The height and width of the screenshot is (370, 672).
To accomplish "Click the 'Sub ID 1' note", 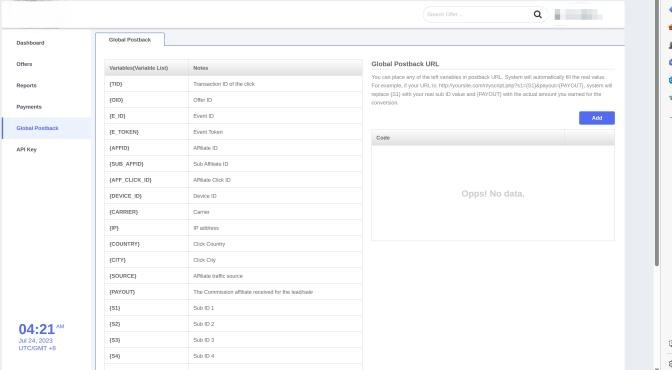I will click(204, 308).
